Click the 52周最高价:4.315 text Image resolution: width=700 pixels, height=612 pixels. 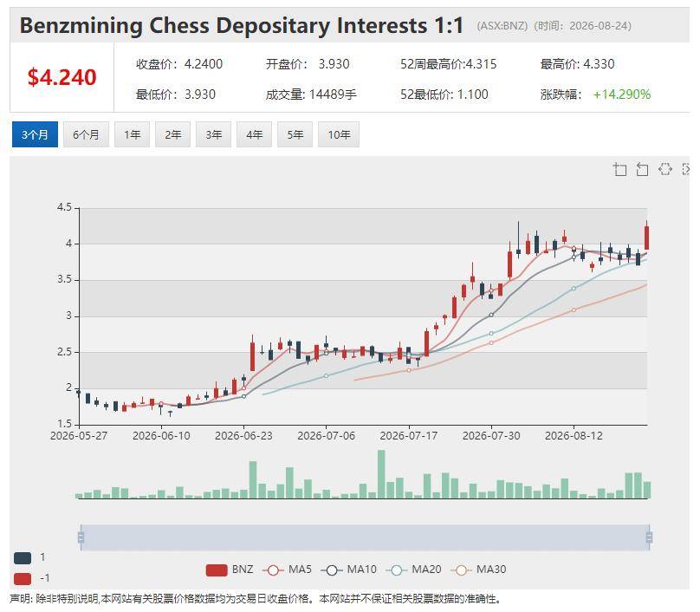[x=448, y=64]
